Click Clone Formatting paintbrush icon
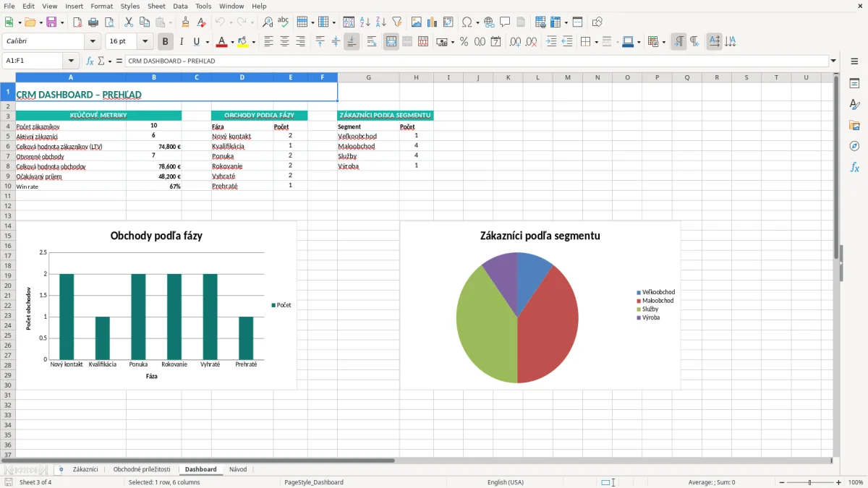This screenshot has height=488, width=868. (x=186, y=22)
